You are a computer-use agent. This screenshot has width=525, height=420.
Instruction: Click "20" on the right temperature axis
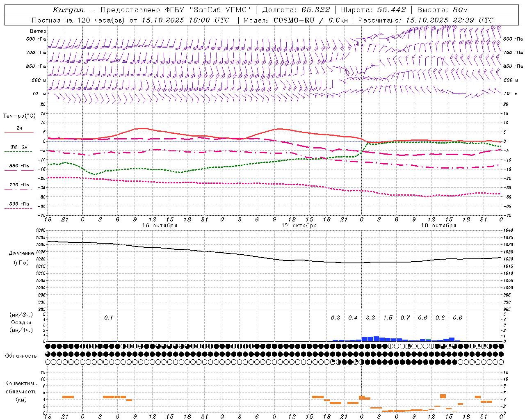pyautogui.click(x=506, y=104)
